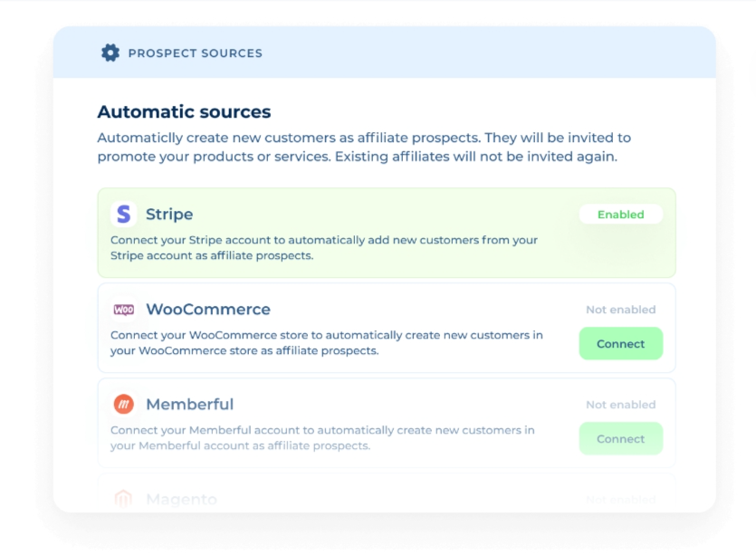Click WooCommerce's Not enabled status
The image size is (756, 554).
pyautogui.click(x=620, y=310)
